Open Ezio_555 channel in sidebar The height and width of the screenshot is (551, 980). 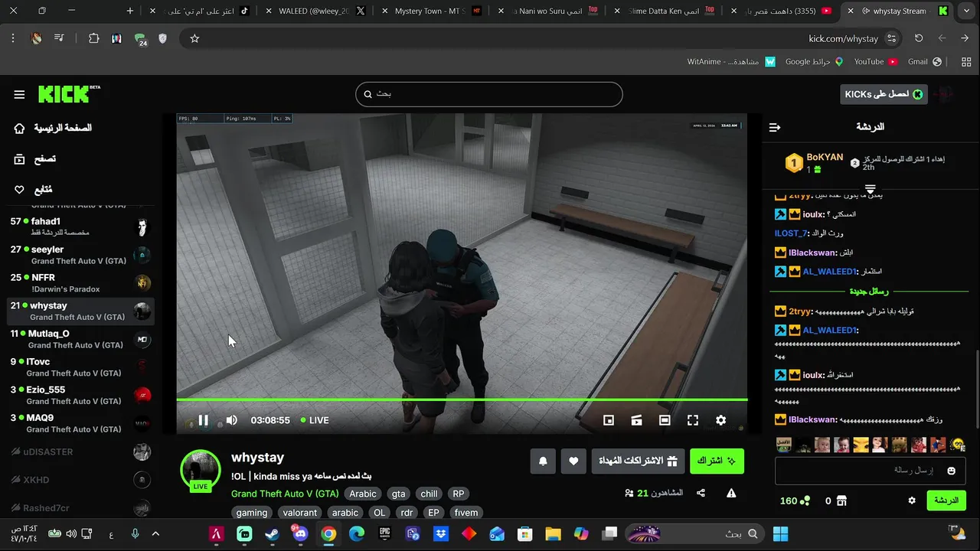pyautogui.click(x=80, y=395)
